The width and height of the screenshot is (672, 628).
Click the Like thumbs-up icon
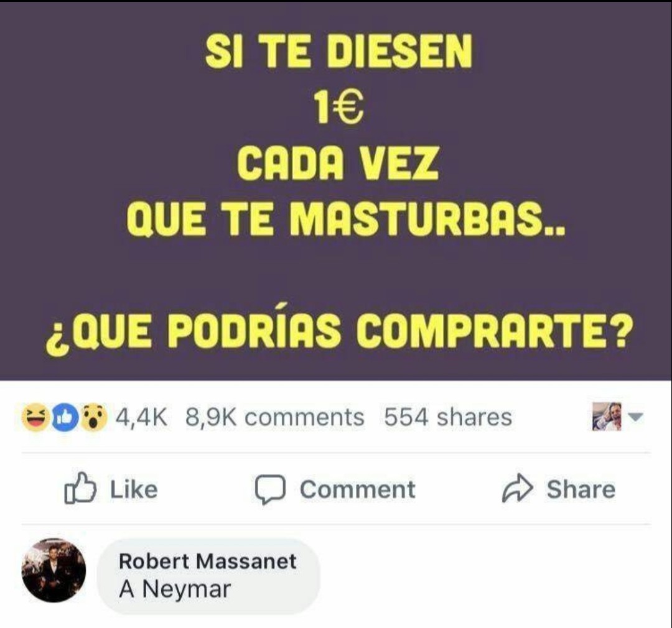pyautogui.click(x=80, y=488)
